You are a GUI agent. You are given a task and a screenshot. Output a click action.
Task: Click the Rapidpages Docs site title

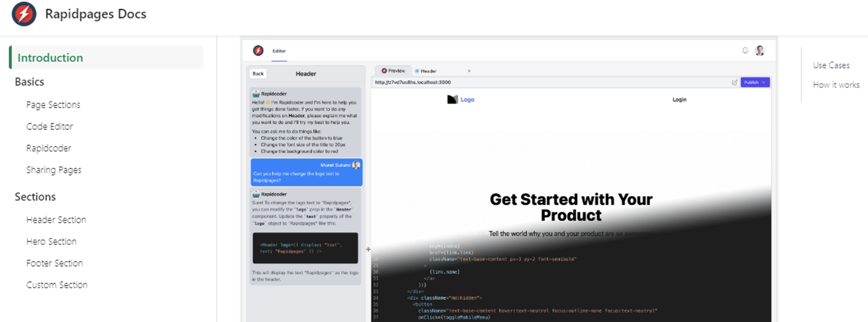[95, 14]
